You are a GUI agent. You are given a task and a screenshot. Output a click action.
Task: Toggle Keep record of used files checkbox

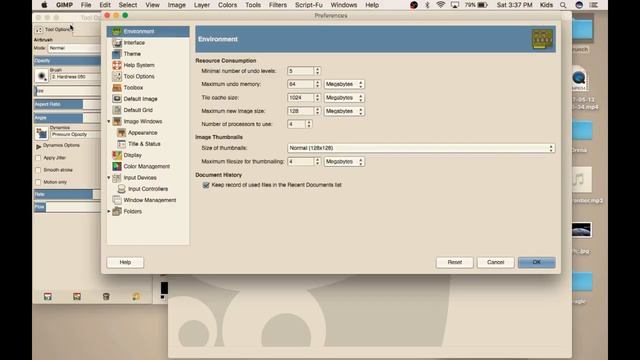(206, 185)
